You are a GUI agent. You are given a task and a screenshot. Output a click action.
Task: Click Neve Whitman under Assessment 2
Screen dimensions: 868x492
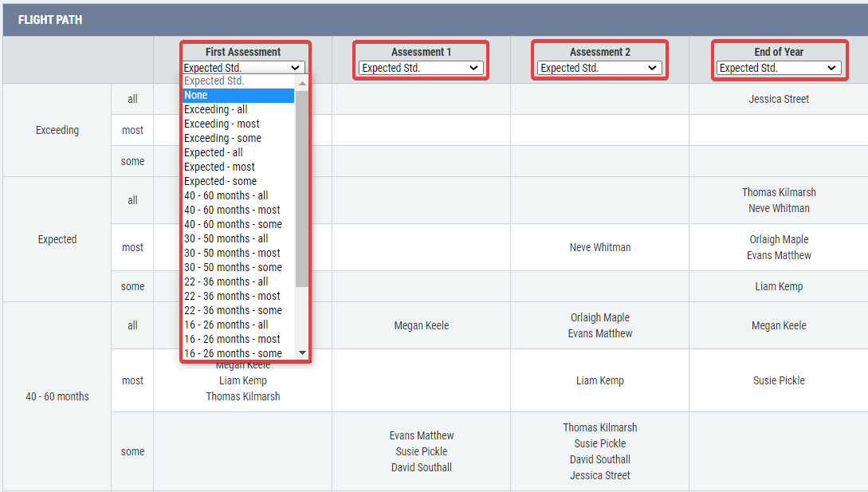coord(600,248)
